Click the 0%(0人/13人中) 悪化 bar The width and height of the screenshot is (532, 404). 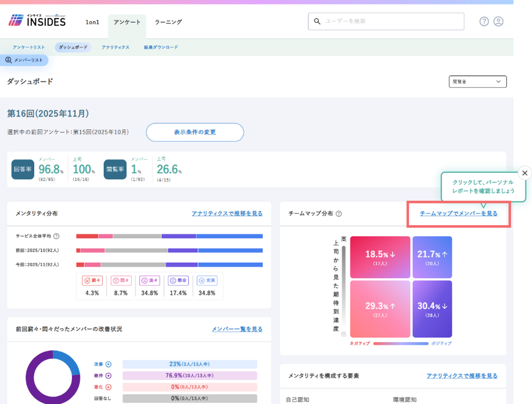[190, 387]
